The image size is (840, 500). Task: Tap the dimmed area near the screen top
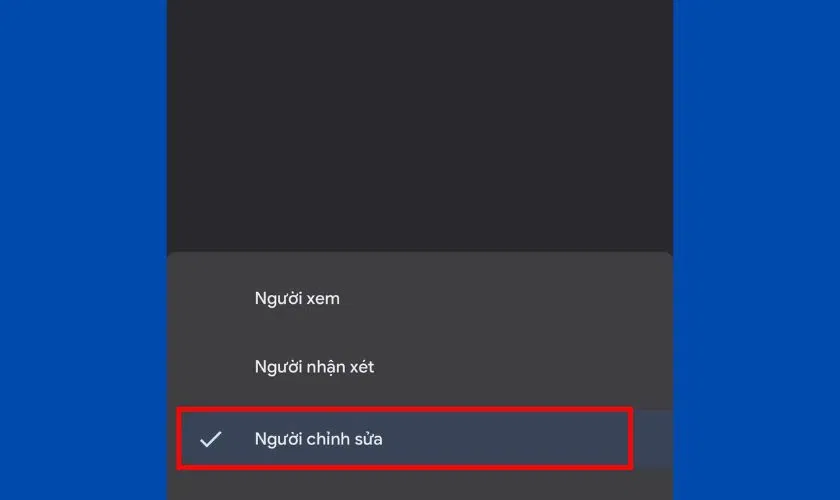tap(420, 21)
